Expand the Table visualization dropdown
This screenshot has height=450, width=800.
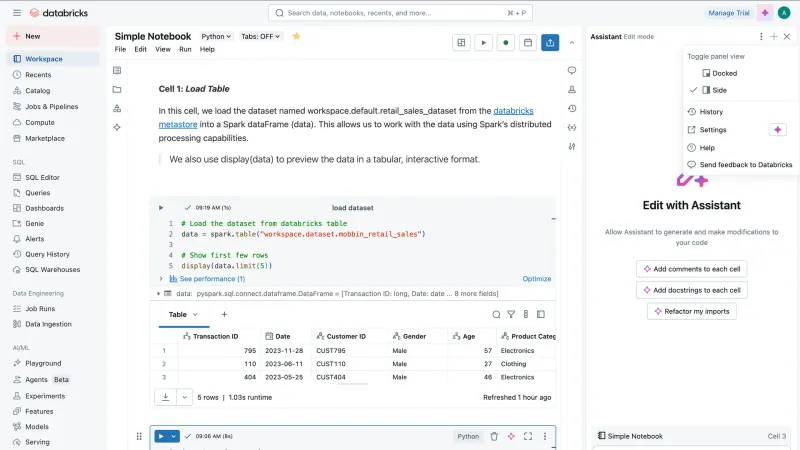(x=195, y=314)
